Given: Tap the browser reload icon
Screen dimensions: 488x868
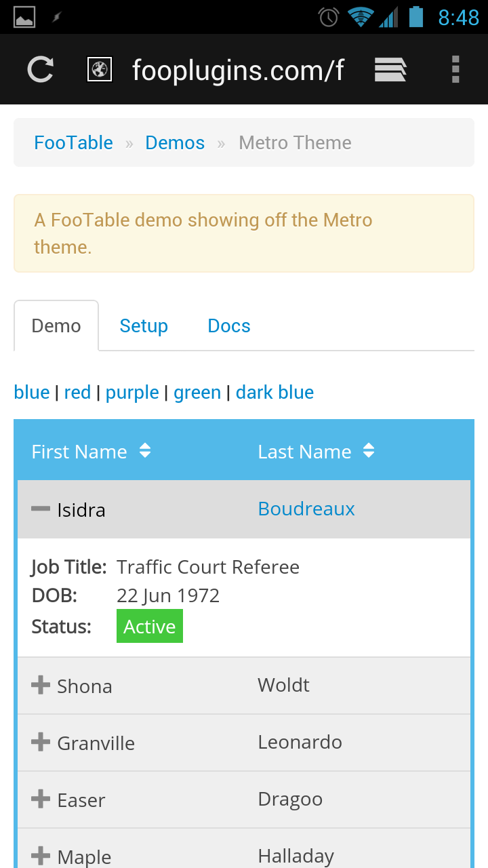Looking at the screenshot, I should [40, 69].
